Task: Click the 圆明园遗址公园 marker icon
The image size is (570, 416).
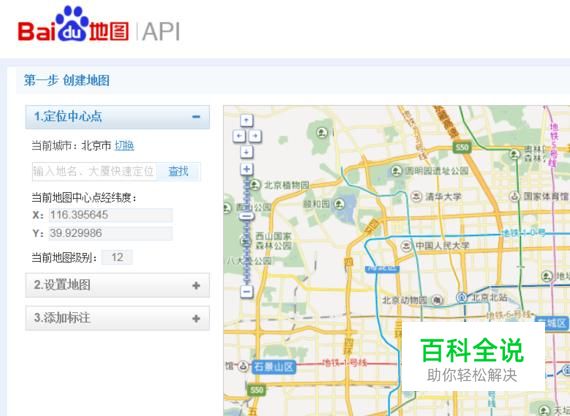Action: coord(396,170)
